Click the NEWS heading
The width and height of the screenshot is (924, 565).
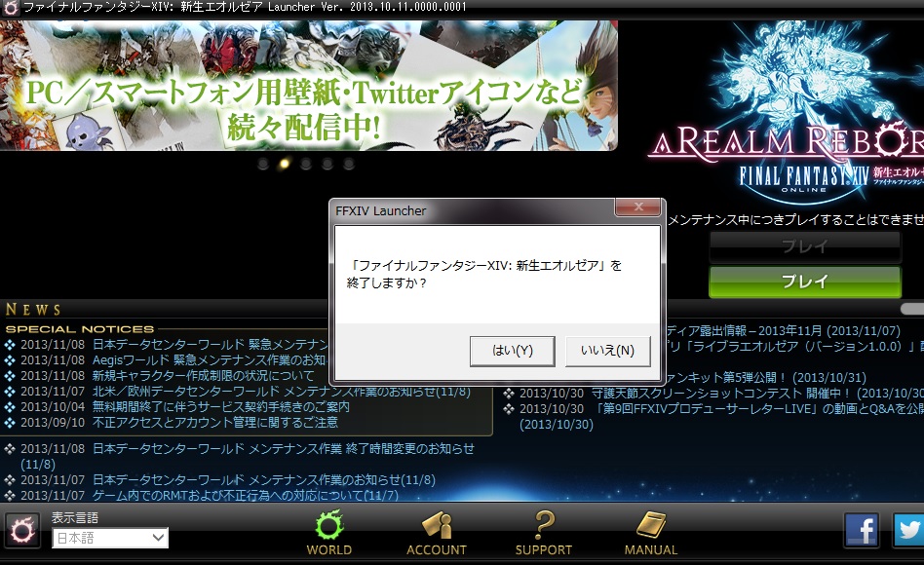(x=33, y=310)
